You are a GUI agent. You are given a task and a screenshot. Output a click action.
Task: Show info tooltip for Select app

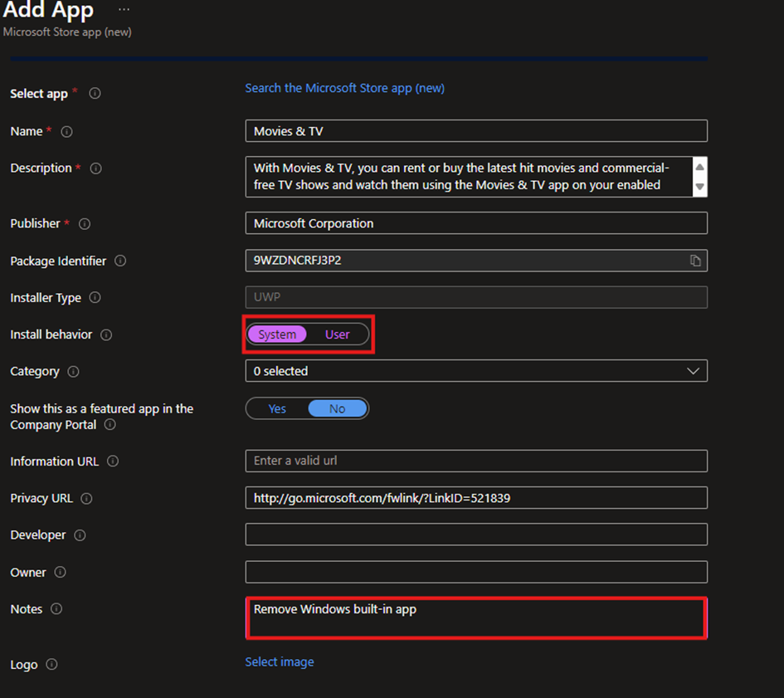coord(95,94)
